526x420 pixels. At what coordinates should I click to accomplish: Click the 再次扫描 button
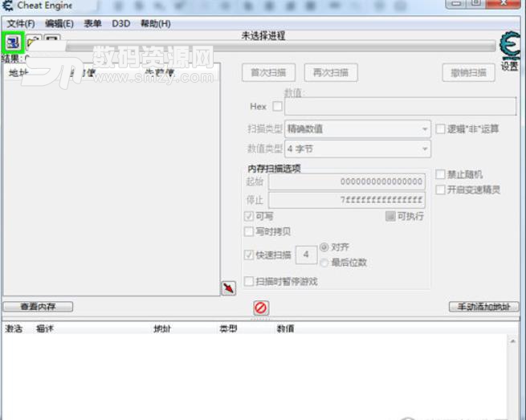[331, 72]
